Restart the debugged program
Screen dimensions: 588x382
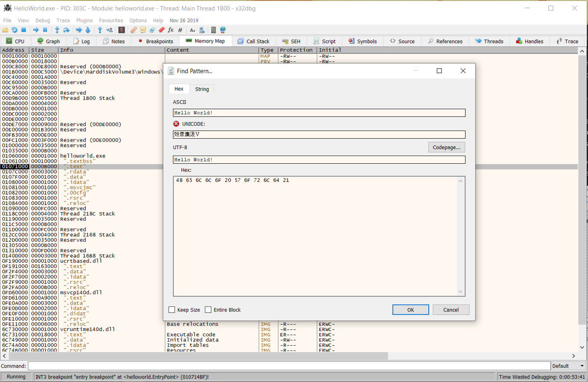pos(14,30)
